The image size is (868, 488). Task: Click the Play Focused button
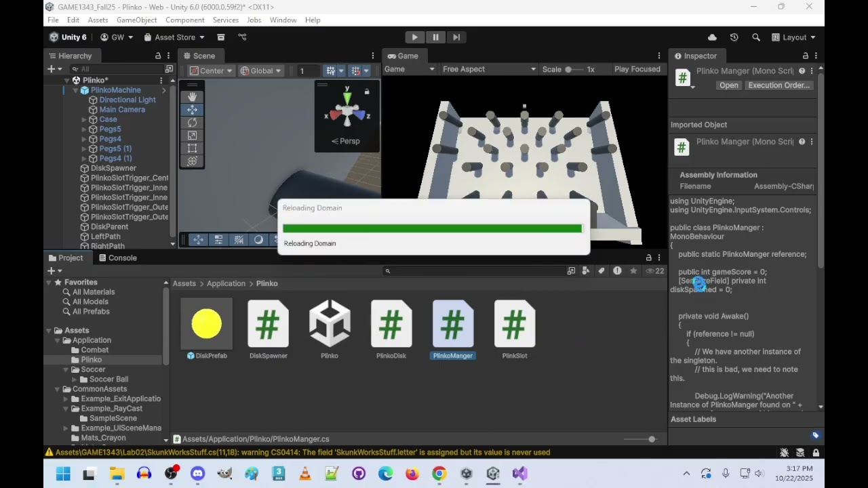637,69
